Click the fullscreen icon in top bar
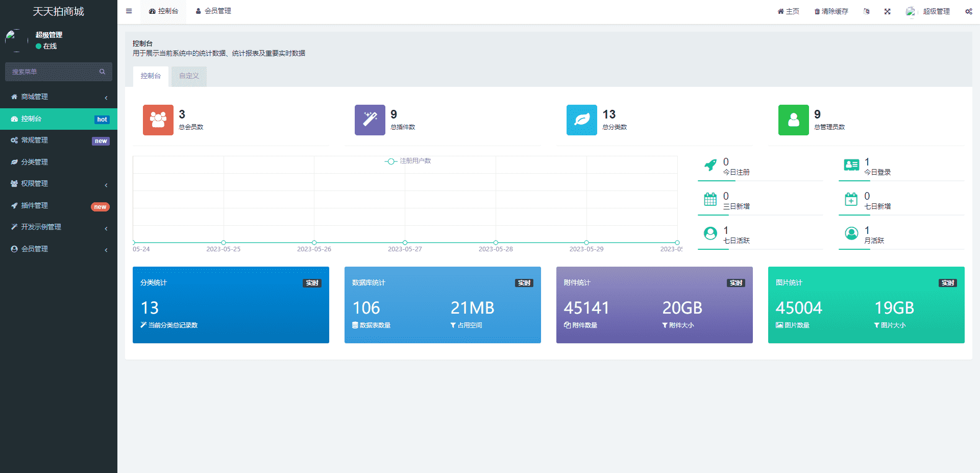The height and width of the screenshot is (473, 980). [888, 11]
